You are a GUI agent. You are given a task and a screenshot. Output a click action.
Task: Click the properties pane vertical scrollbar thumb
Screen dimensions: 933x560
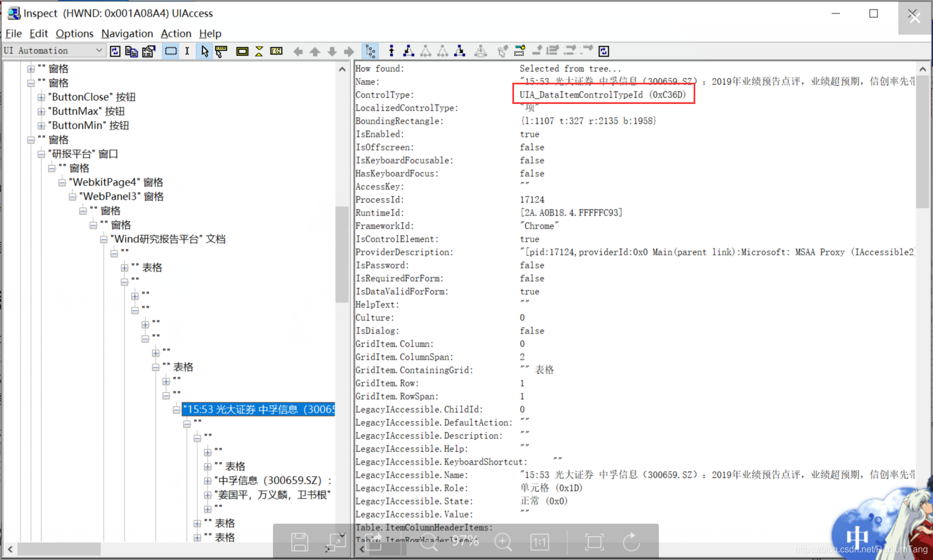[x=922, y=141]
